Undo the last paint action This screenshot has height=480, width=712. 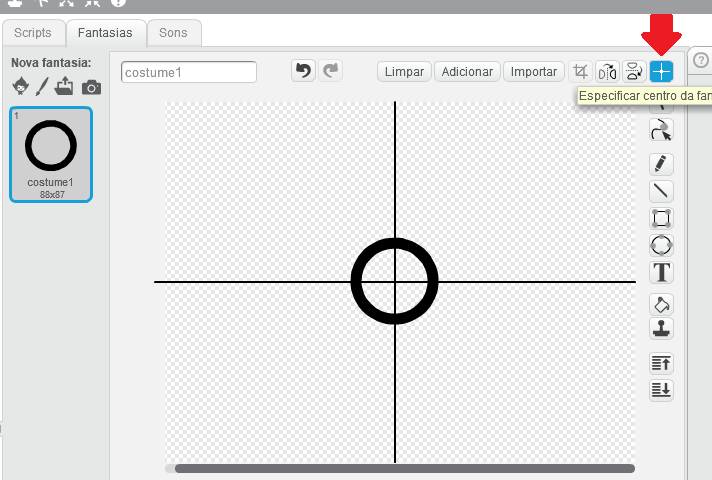pyautogui.click(x=303, y=71)
